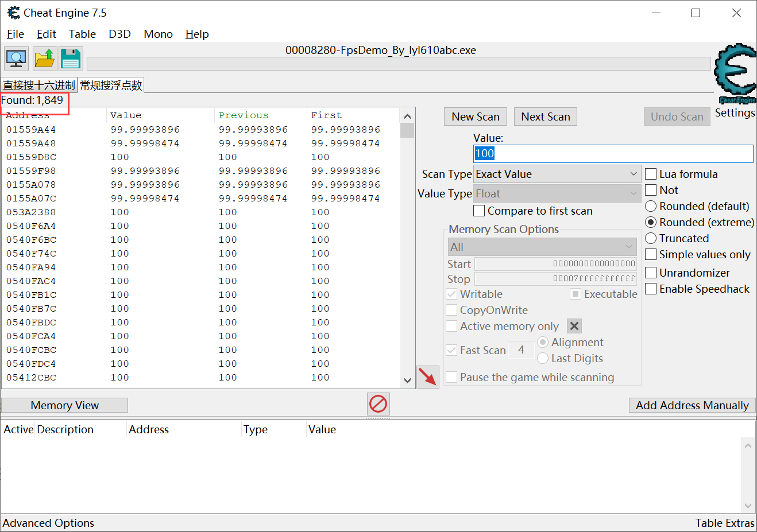The height and width of the screenshot is (532, 757).
Task: Select address row 053A2388
Action: point(201,212)
